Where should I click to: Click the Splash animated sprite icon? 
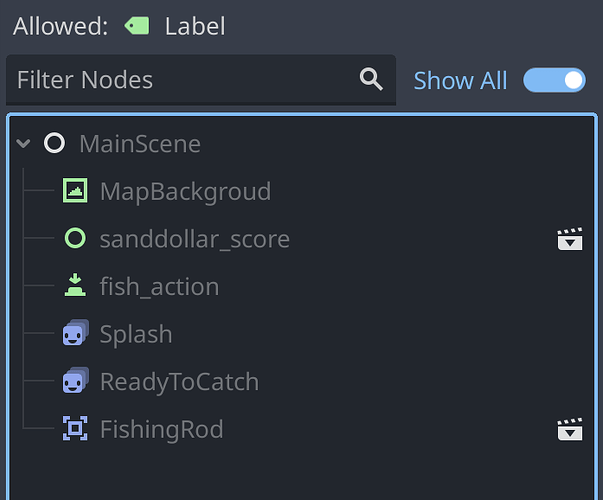pyautogui.click(x=76, y=333)
